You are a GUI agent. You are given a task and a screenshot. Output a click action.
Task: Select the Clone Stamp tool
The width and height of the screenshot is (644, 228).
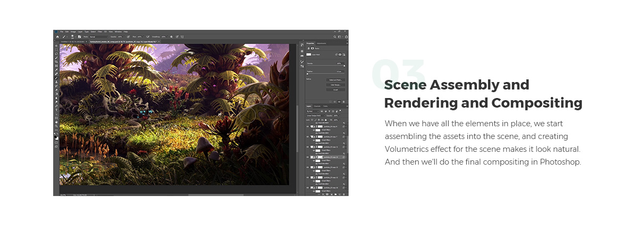(56, 82)
